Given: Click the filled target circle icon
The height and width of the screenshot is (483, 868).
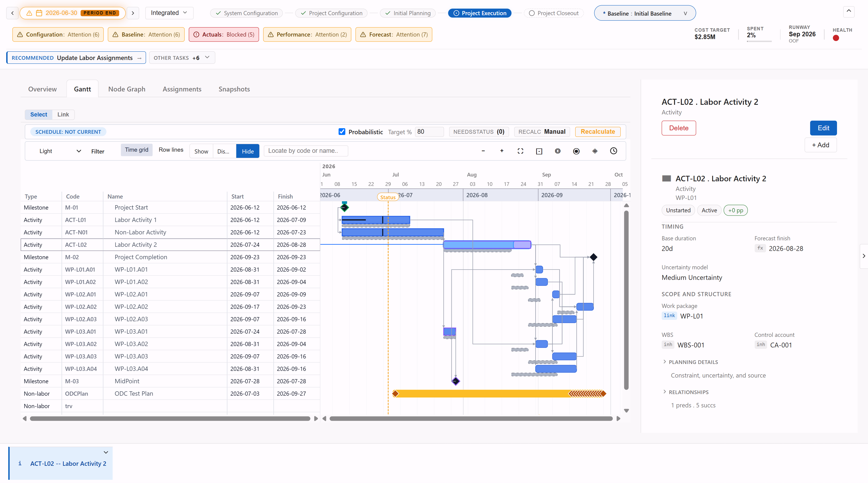Looking at the screenshot, I should click(576, 151).
